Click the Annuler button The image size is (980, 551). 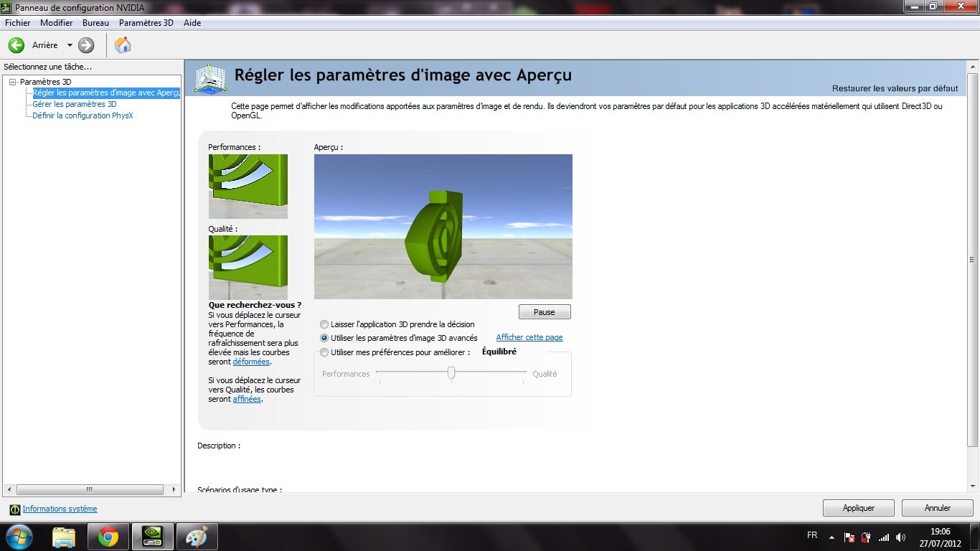[x=937, y=508]
